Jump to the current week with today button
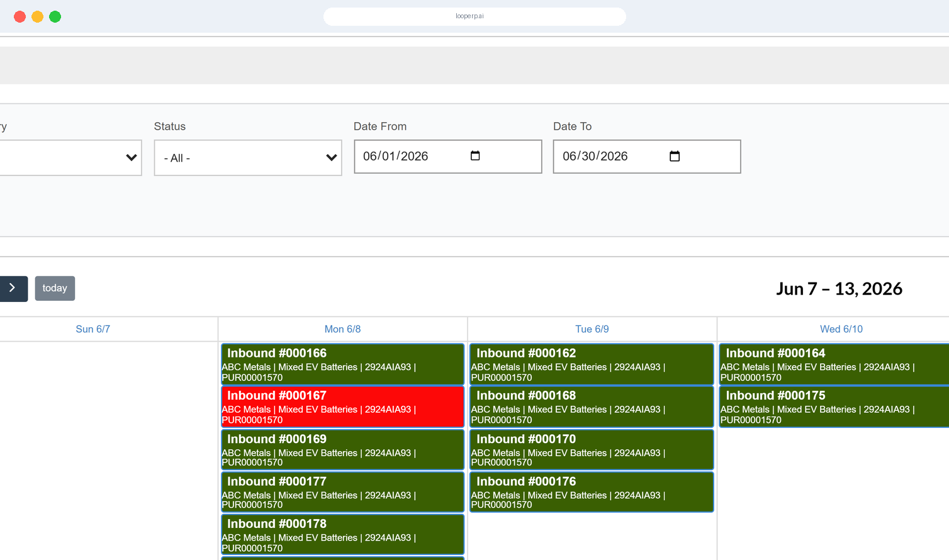Screen dimensions: 949x560 [55, 288]
